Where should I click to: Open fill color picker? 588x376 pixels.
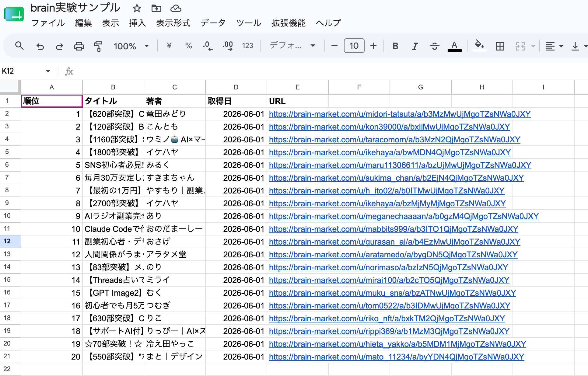pos(480,46)
